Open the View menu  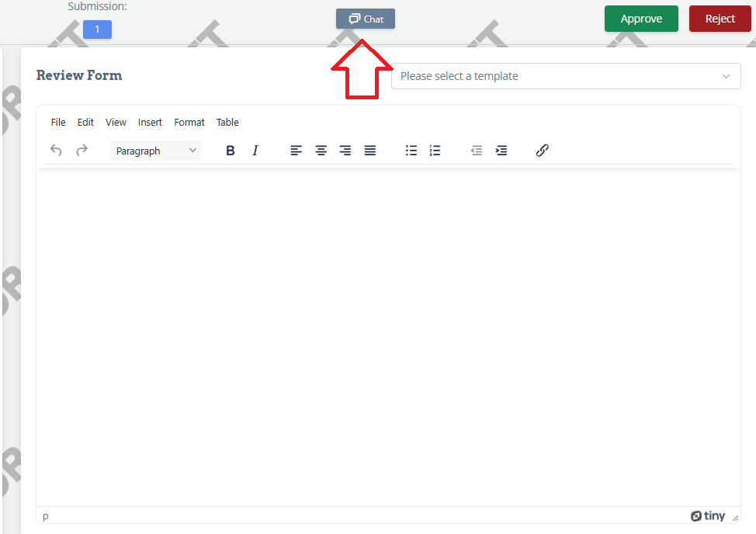tap(116, 123)
